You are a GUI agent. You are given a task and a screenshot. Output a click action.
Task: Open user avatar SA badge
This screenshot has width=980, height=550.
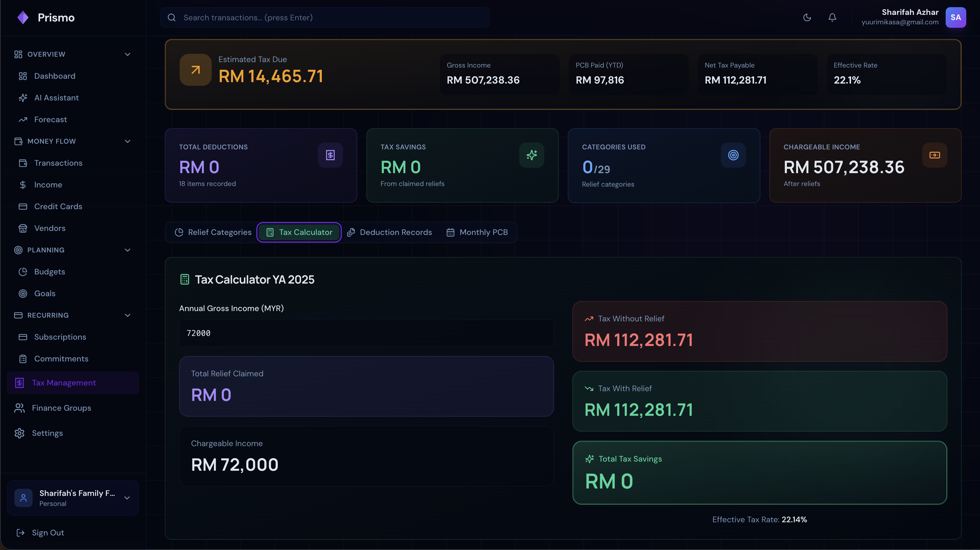pos(955,17)
